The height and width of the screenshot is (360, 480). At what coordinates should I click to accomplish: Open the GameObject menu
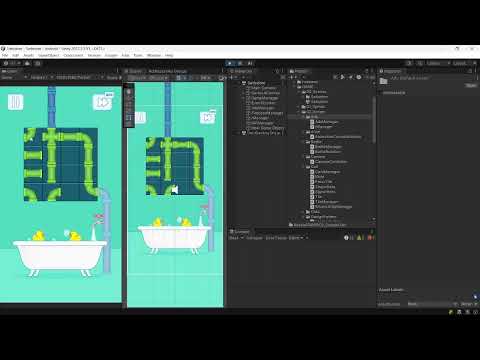click(x=49, y=55)
